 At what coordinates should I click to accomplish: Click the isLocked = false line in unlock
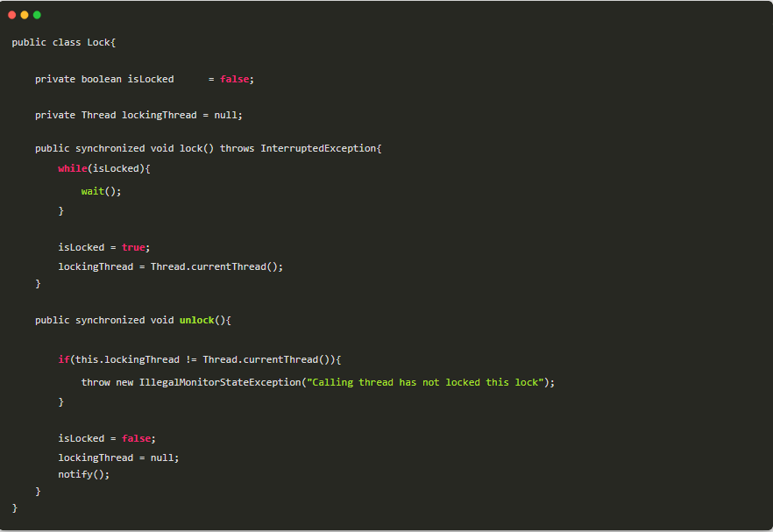[x=107, y=438]
